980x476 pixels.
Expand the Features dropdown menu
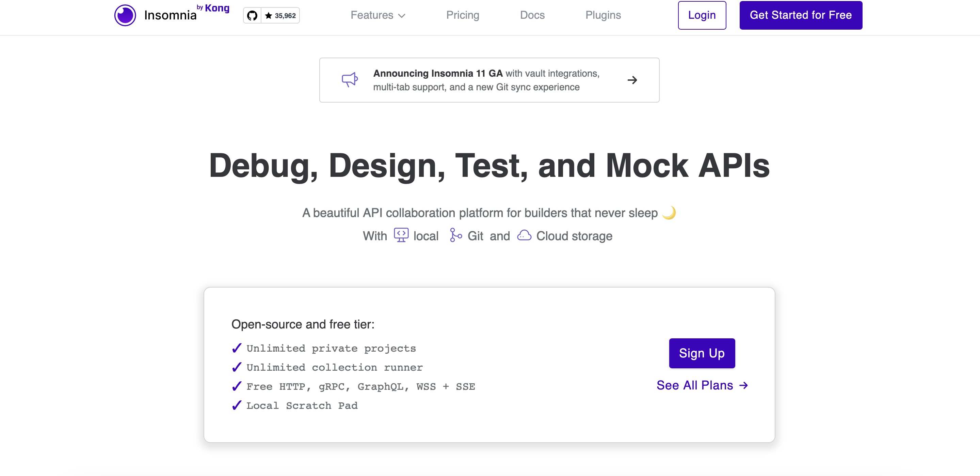(x=372, y=15)
